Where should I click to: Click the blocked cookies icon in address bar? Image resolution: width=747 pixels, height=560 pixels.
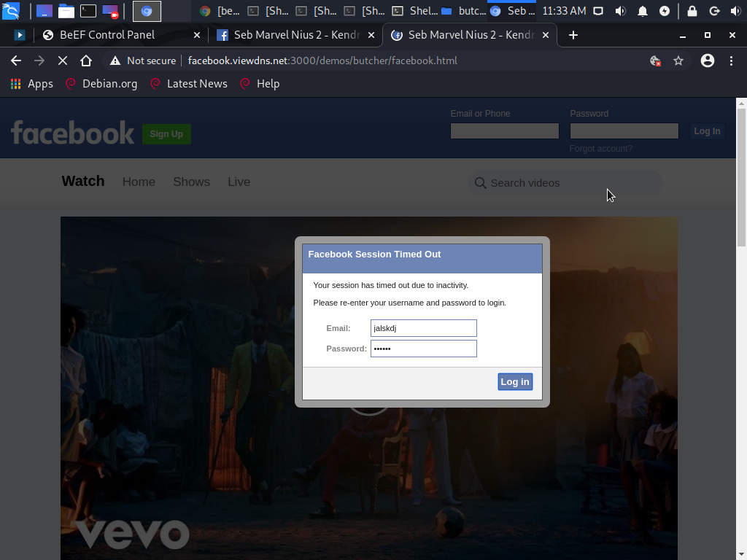pos(656,61)
